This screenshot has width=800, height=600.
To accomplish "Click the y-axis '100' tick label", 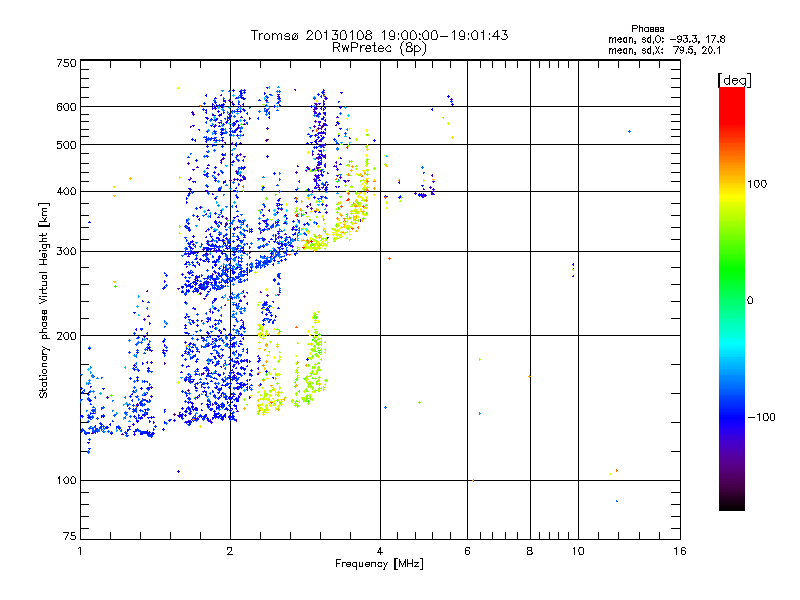I will point(66,480).
